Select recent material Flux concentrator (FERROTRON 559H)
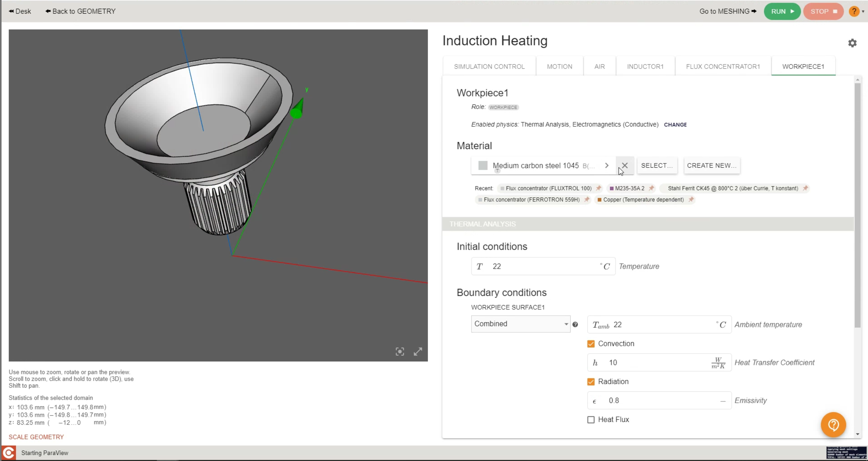Screen dimensions: 868x461 (x=532, y=199)
